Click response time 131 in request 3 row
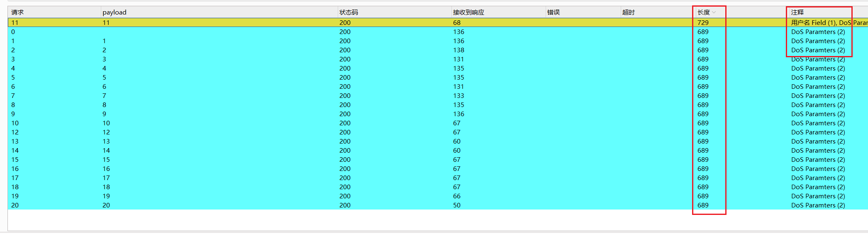This screenshot has height=234, width=868. [458, 59]
